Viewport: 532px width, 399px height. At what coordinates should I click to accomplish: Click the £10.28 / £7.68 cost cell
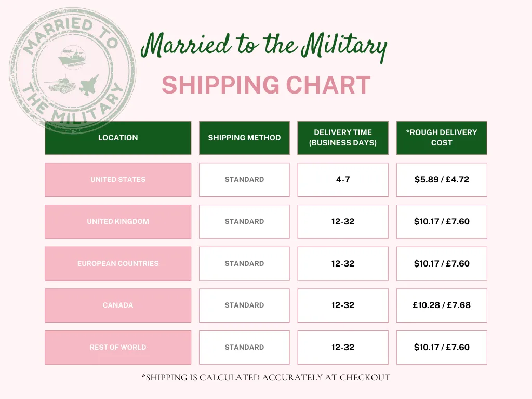(442, 305)
